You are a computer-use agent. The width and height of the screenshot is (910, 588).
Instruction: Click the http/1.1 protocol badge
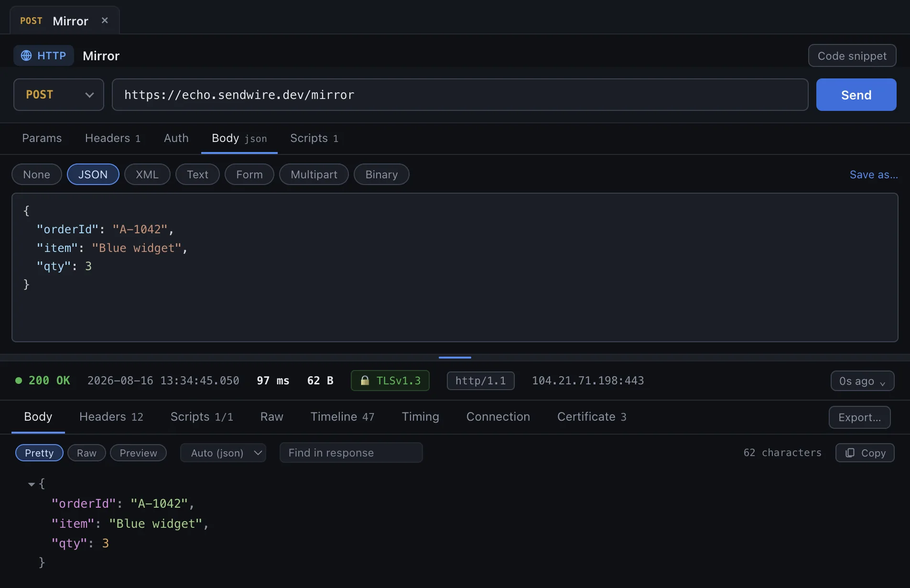[481, 381]
